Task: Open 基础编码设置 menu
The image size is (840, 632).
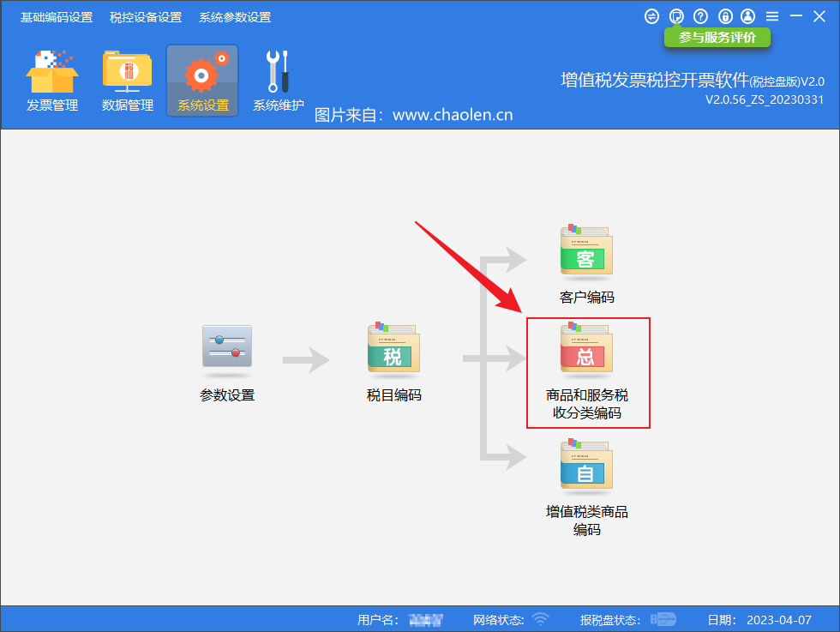Action: click(57, 17)
